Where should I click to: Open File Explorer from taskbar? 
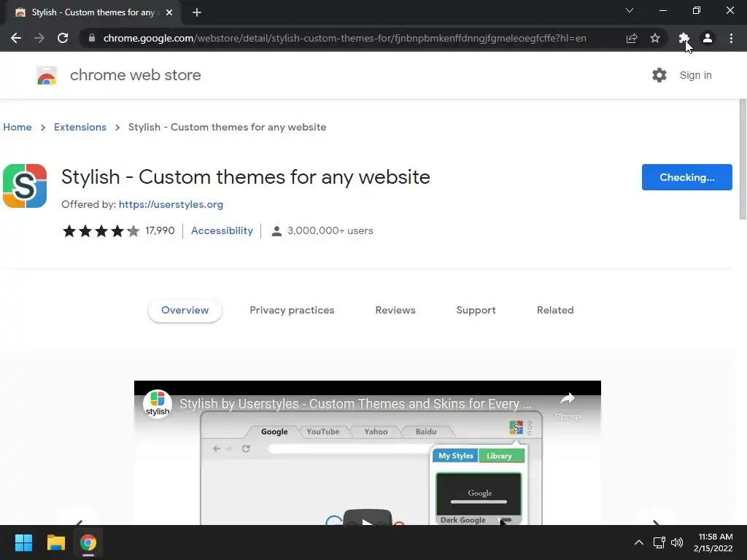coord(55,542)
